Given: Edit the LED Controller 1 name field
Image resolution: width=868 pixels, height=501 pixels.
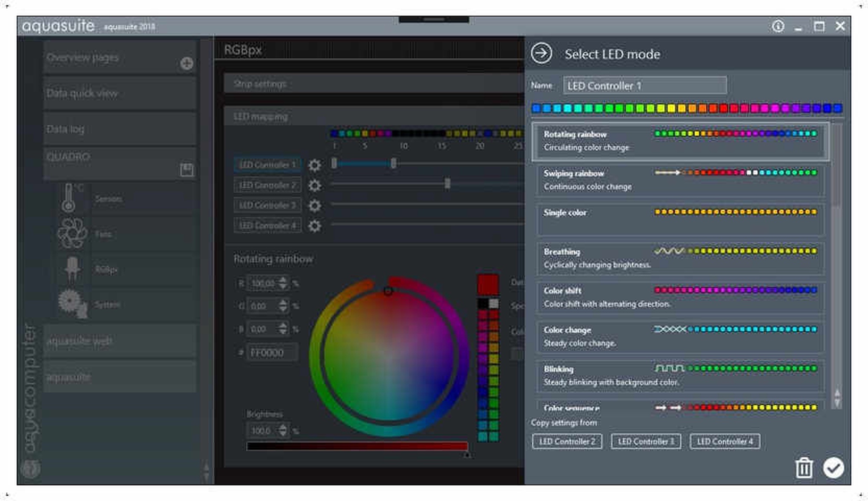Looking at the screenshot, I should 645,86.
